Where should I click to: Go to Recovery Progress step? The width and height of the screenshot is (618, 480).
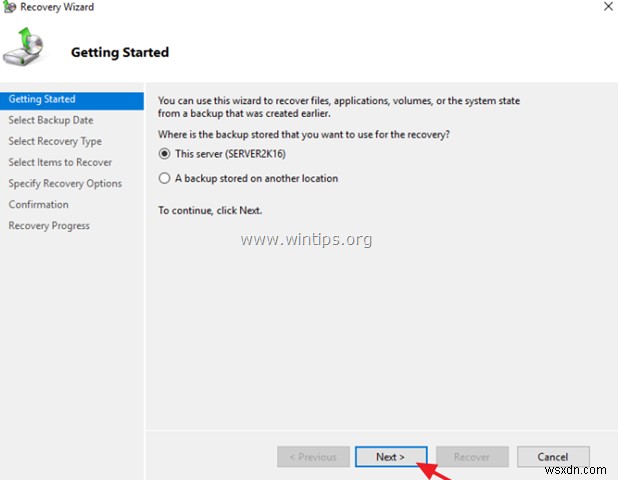coord(49,226)
